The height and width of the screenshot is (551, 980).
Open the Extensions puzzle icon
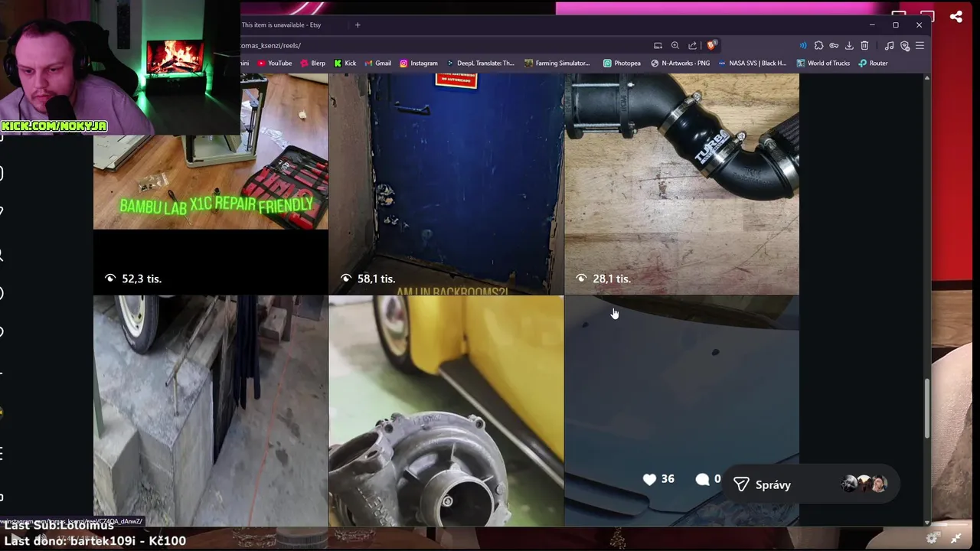pyautogui.click(x=818, y=45)
